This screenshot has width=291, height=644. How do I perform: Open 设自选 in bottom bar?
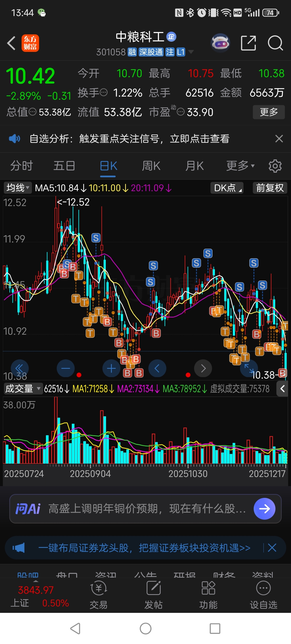pyautogui.click(x=263, y=595)
